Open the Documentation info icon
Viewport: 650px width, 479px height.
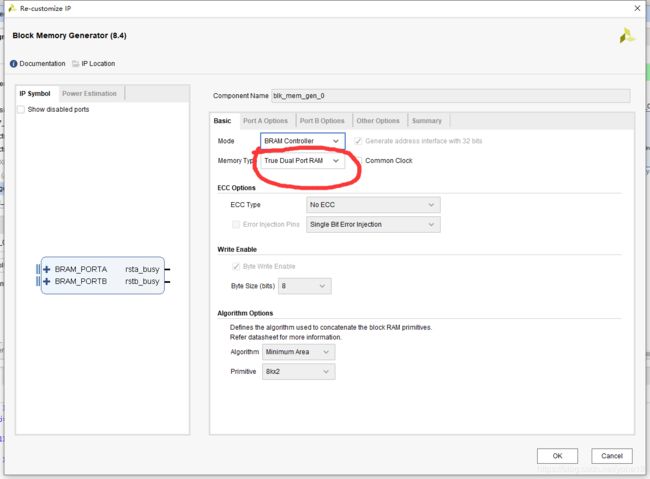[x=13, y=64]
